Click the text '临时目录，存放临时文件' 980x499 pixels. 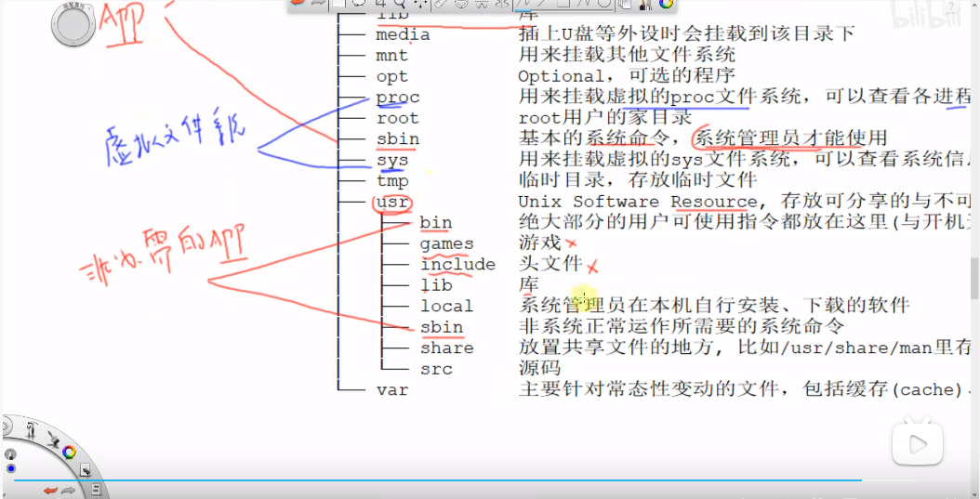coord(638,180)
